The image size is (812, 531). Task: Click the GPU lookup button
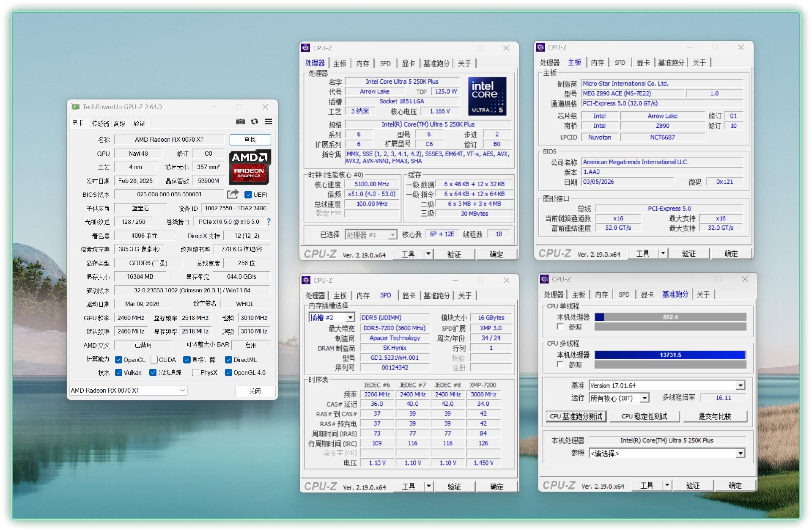coord(250,140)
